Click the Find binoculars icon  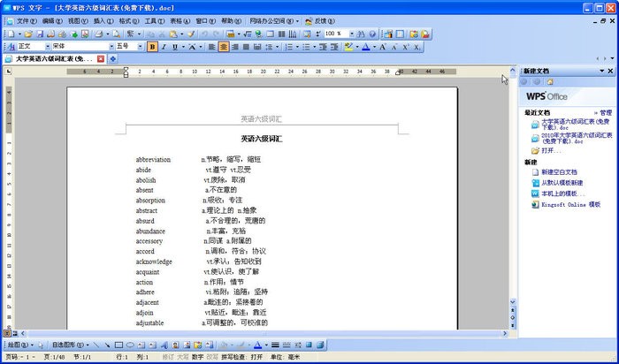pyautogui.click(x=361, y=34)
